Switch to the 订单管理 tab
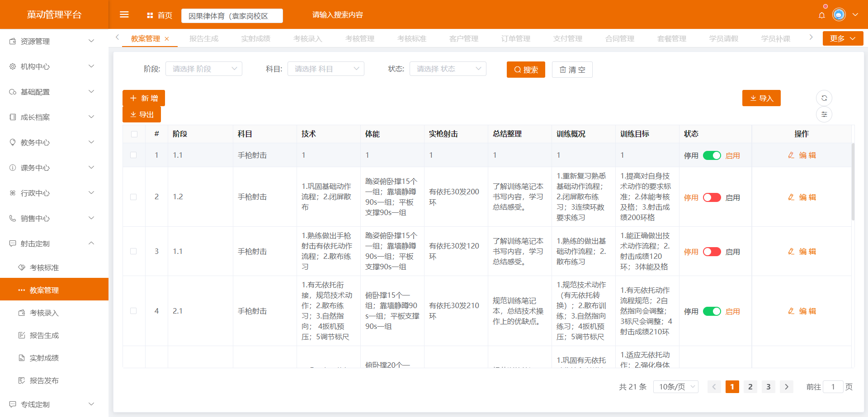The height and width of the screenshot is (417, 868). point(516,39)
